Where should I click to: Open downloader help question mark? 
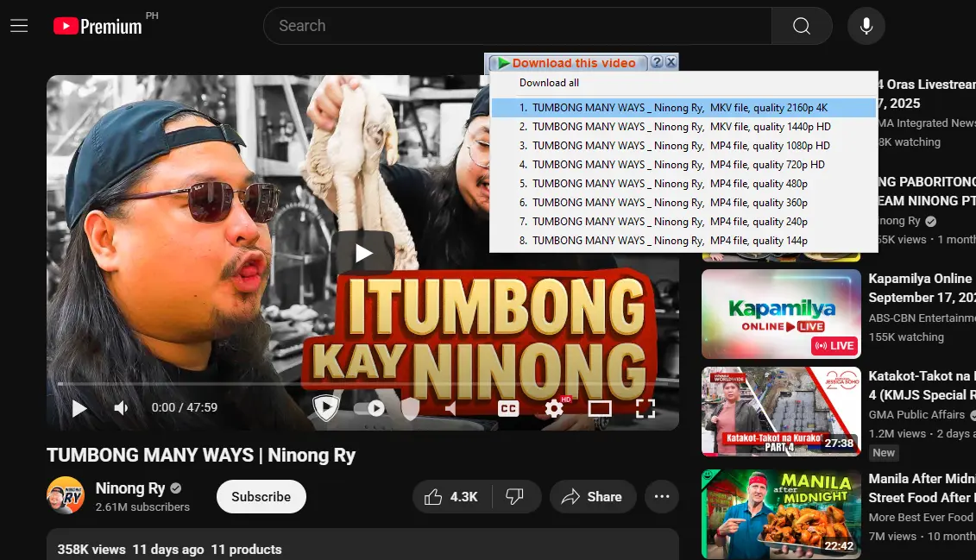[657, 62]
